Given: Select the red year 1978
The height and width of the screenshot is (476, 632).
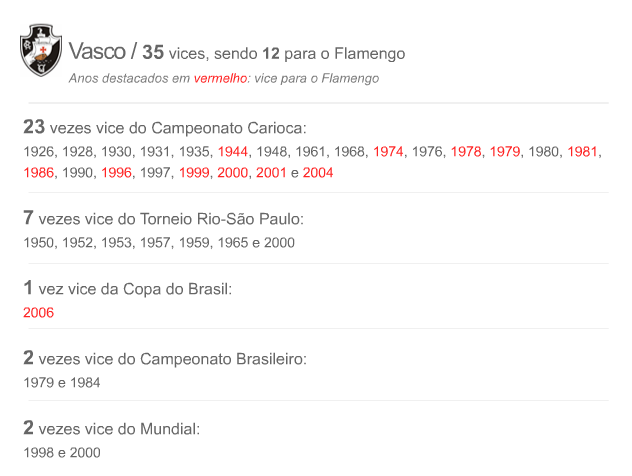Looking at the screenshot, I should (466, 152).
